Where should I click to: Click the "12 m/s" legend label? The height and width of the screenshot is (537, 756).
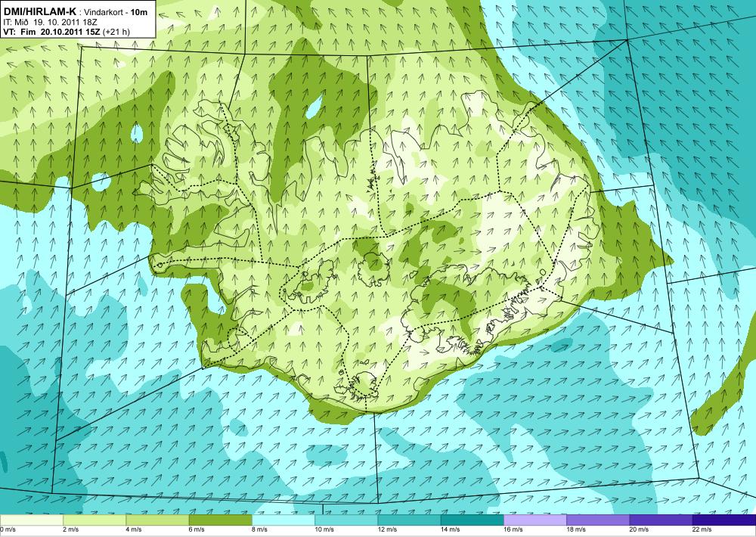pyautogui.click(x=387, y=529)
